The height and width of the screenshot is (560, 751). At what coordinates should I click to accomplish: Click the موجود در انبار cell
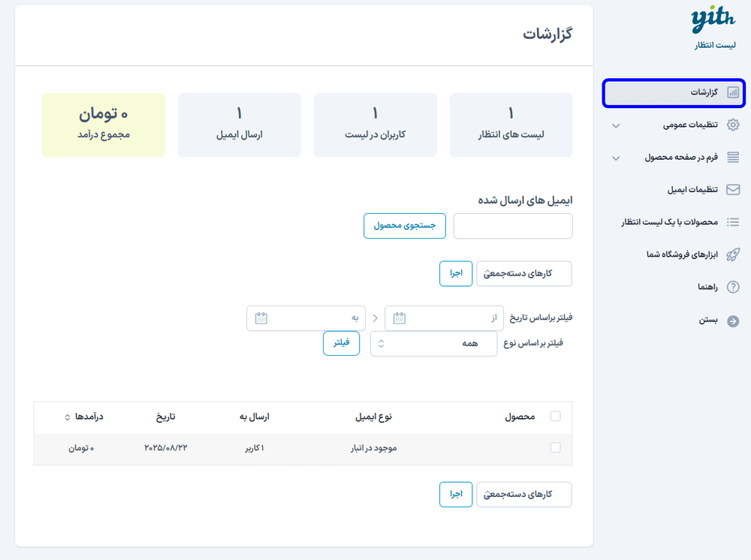[x=373, y=448]
